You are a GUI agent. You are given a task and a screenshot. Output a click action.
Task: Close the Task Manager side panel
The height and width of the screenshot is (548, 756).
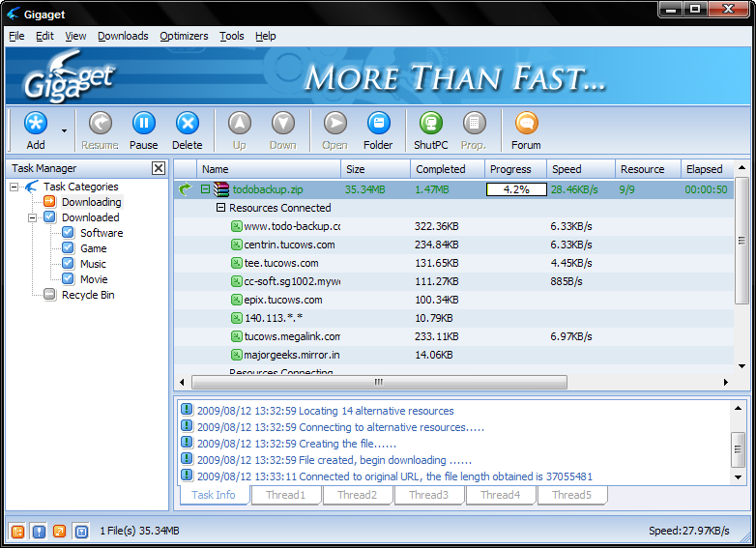159,168
